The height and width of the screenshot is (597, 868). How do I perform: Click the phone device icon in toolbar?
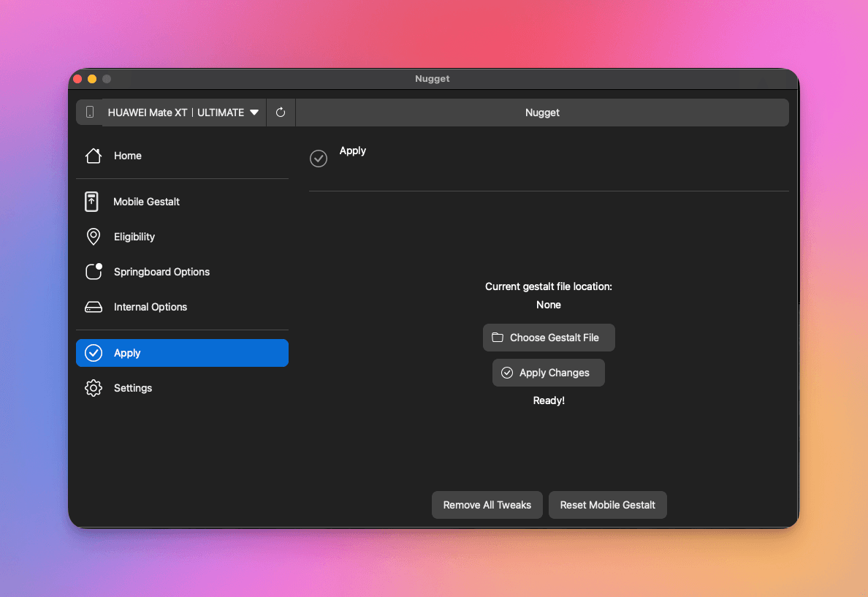[x=90, y=113]
